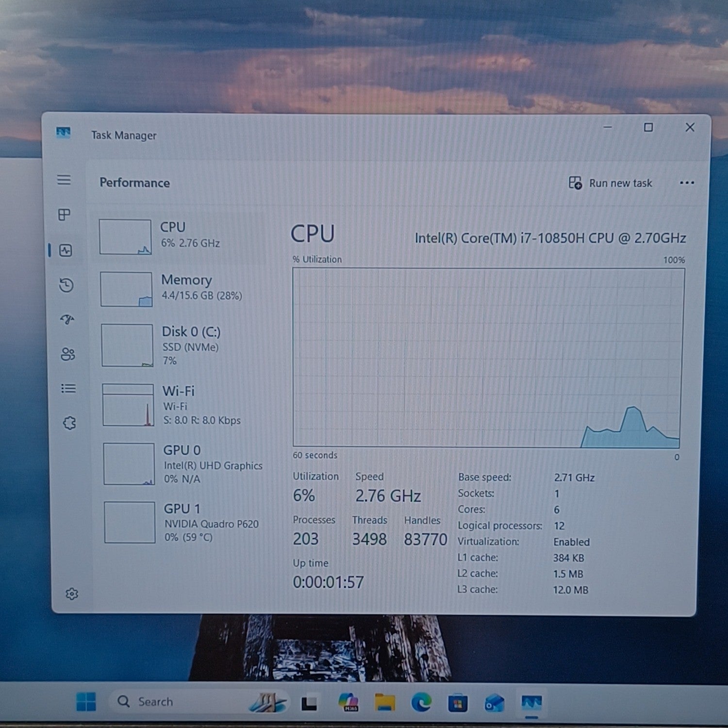728x728 pixels.
Task: Open the Services page puzzle icon
Action: (69, 423)
